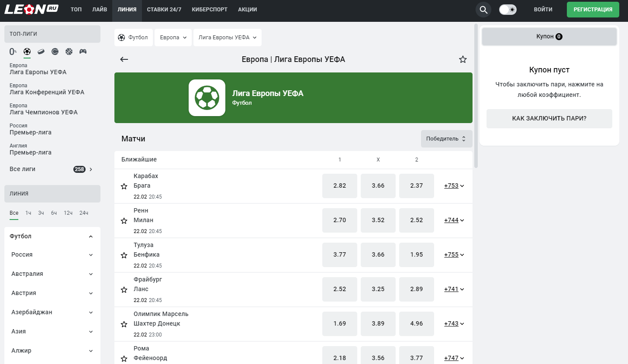This screenshot has height=364, width=628.
Task: Favorite the Карабах – Брага match star
Action: [124, 186]
